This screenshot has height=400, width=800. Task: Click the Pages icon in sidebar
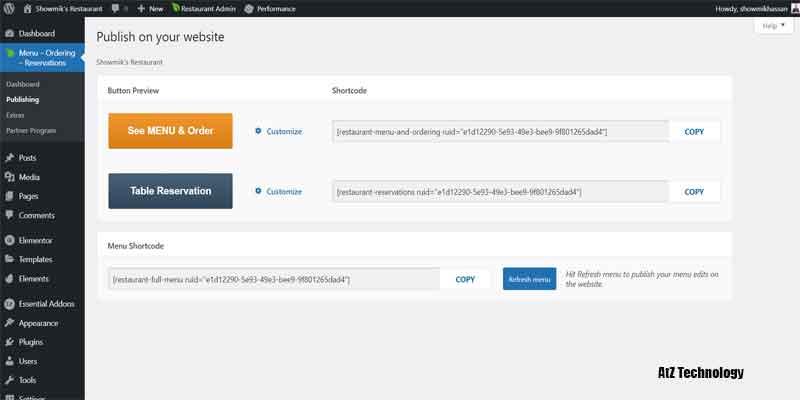pyautogui.click(x=10, y=196)
